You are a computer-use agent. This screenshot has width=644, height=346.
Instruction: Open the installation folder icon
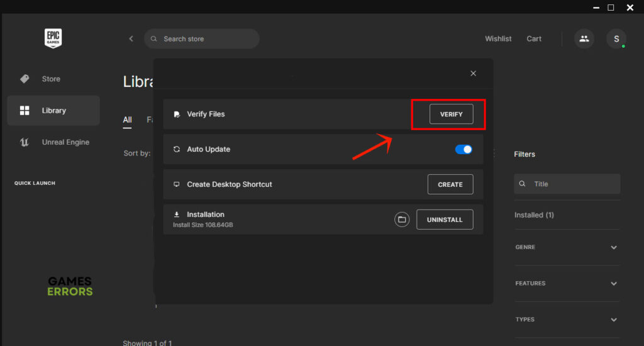(402, 220)
